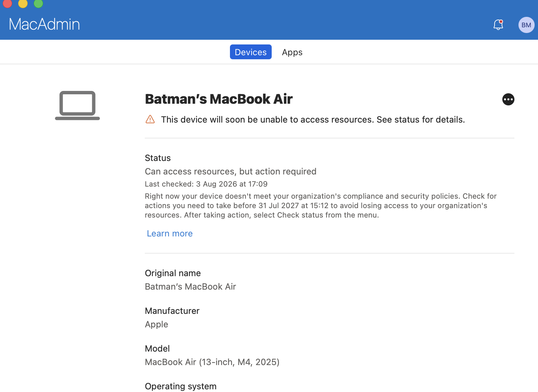538x392 pixels.
Task: Click 'Last checked: 3 Aug 2026 at 17:09'
Action: coord(206,184)
